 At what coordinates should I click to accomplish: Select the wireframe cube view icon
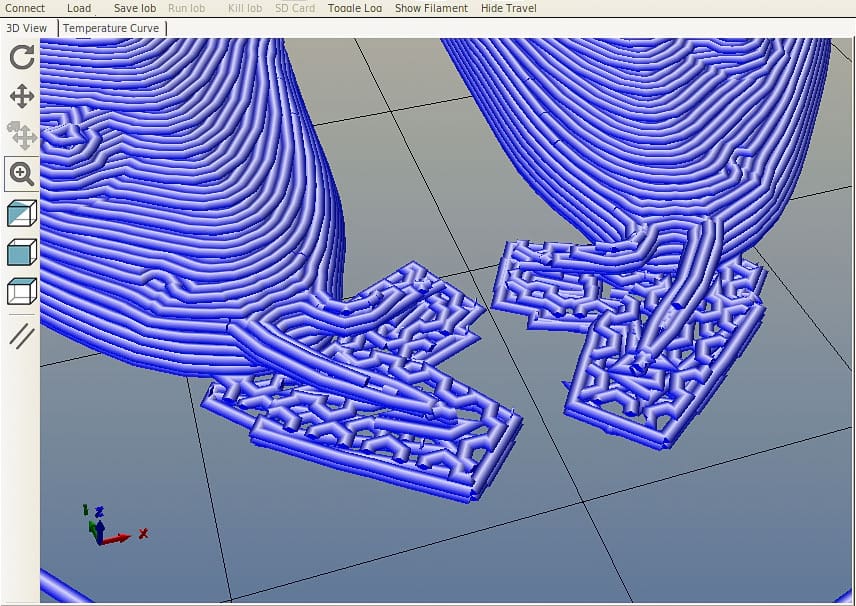[x=19, y=291]
